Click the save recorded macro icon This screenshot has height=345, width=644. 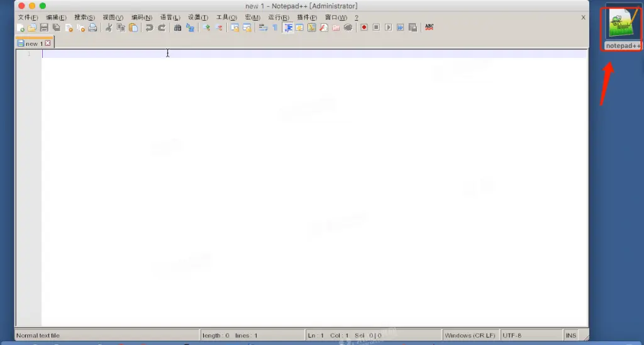[413, 28]
